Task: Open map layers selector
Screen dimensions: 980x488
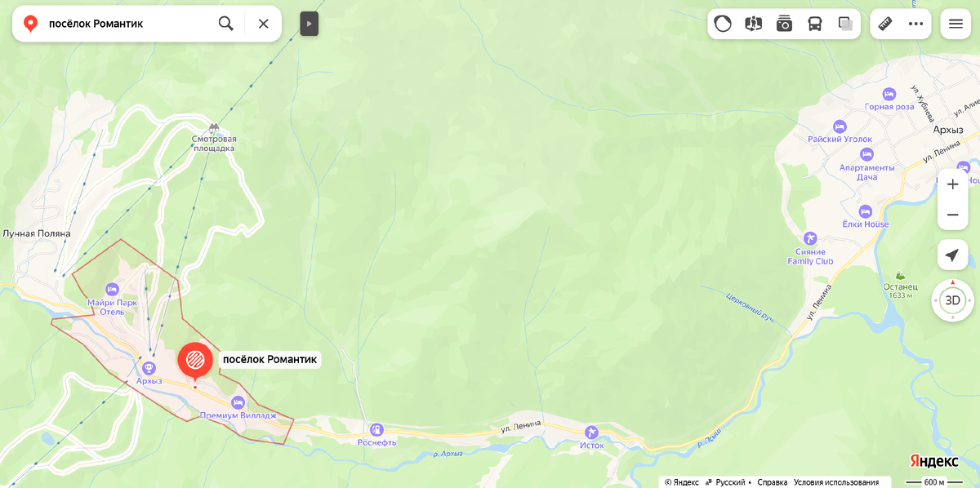Action: 845,24
